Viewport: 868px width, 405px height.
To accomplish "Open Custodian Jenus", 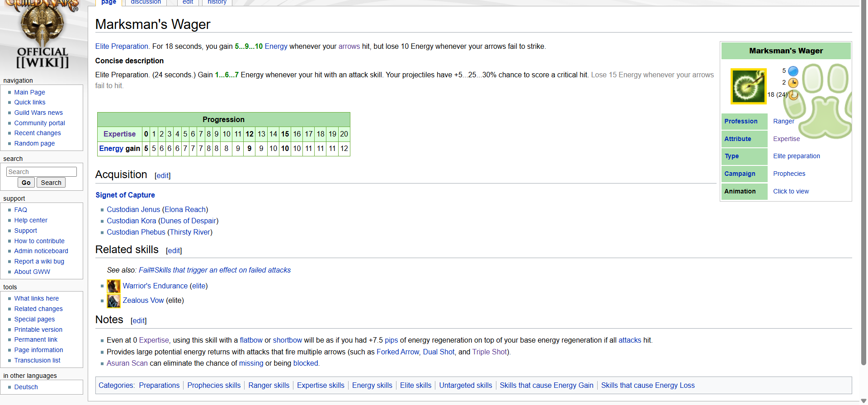I will click(133, 210).
